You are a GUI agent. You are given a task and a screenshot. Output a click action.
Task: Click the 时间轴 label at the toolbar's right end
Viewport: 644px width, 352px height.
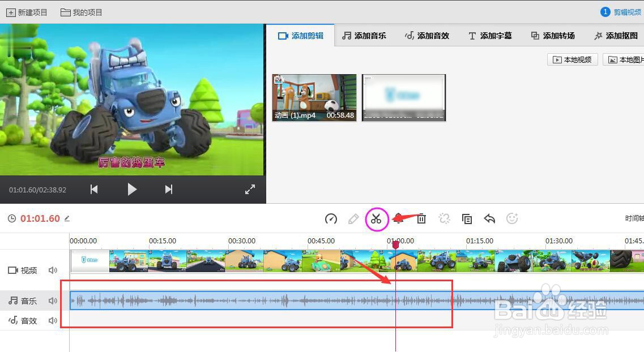634,218
